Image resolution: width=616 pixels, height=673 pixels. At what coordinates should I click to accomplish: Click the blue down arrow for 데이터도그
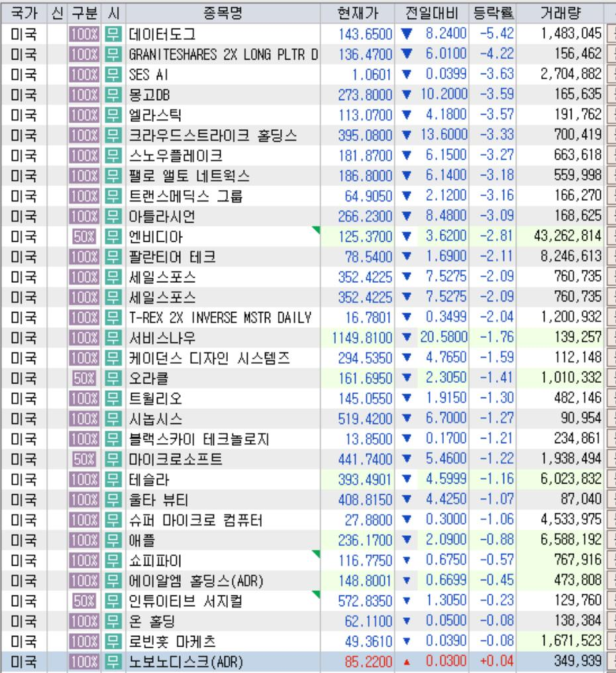coord(407,32)
